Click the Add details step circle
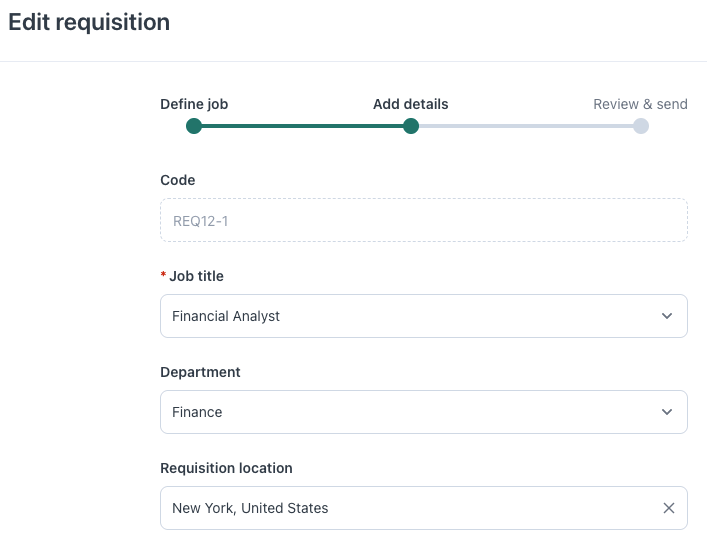Screen dimensions: 707x535 (x=410, y=126)
